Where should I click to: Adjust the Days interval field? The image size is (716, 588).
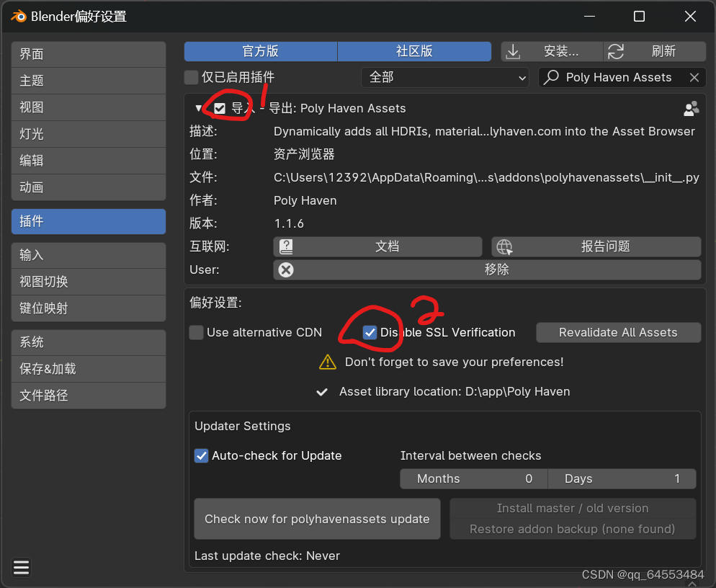click(622, 478)
